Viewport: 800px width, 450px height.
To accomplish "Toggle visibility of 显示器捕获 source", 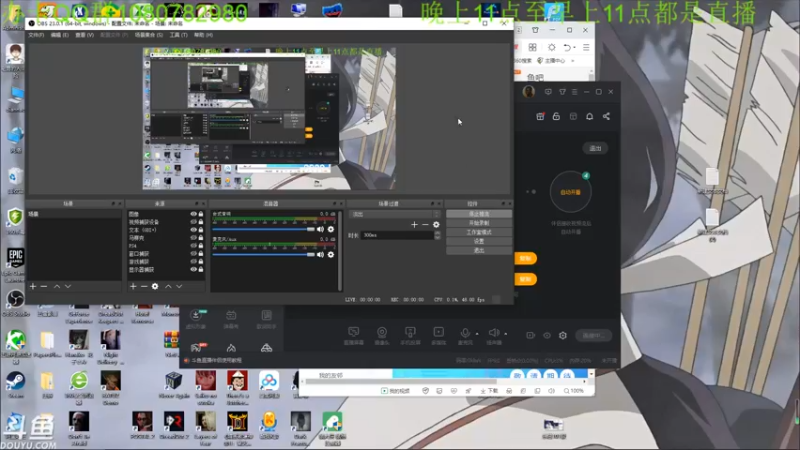I will pyautogui.click(x=193, y=269).
